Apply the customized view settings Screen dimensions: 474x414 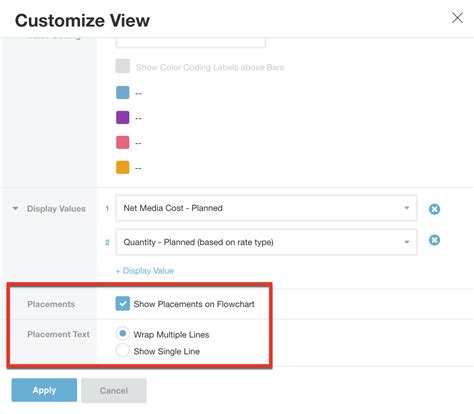[44, 390]
